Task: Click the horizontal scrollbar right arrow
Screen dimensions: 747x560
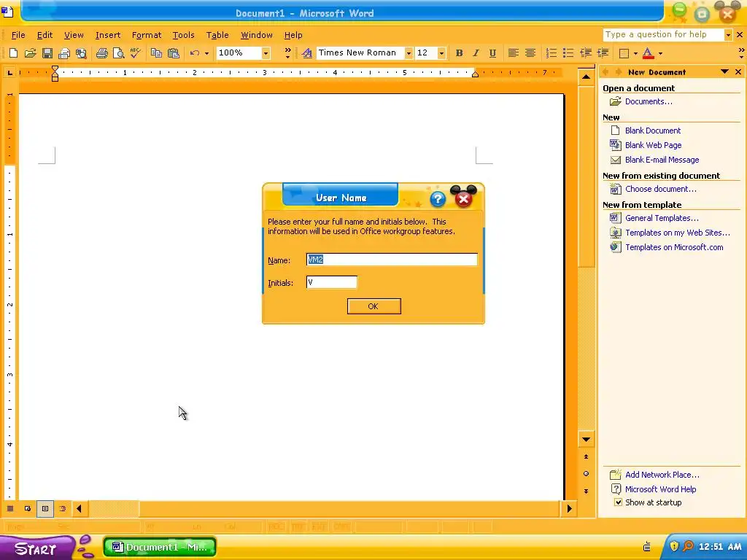Action: (569, 508)
